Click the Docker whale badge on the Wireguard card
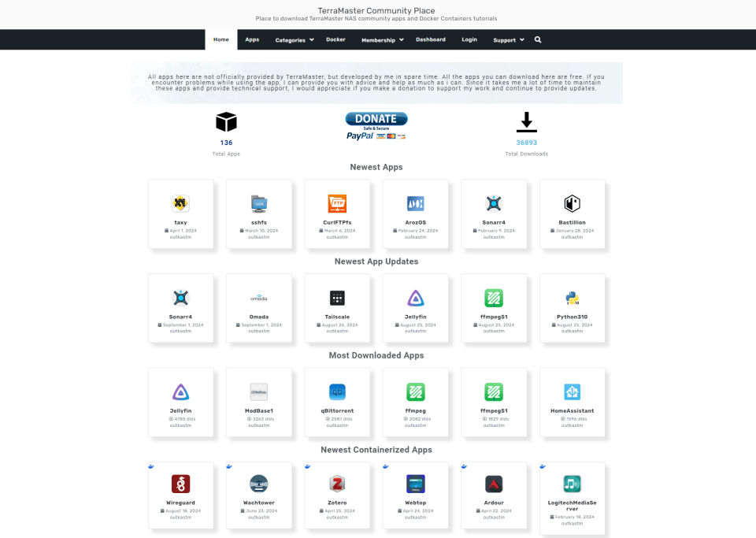 click(151, 466)
